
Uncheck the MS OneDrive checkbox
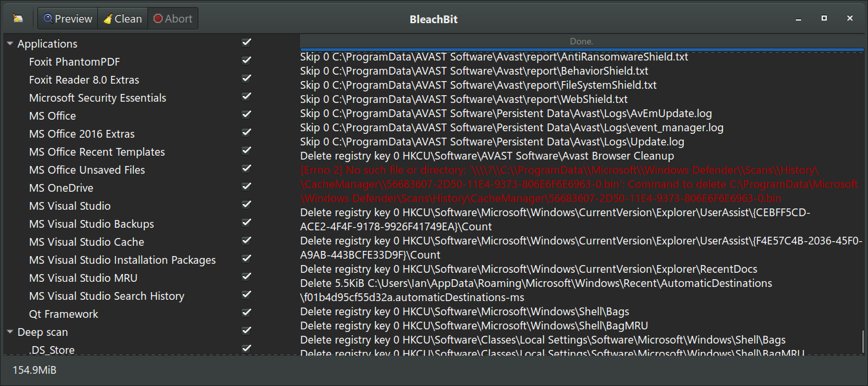247,187
